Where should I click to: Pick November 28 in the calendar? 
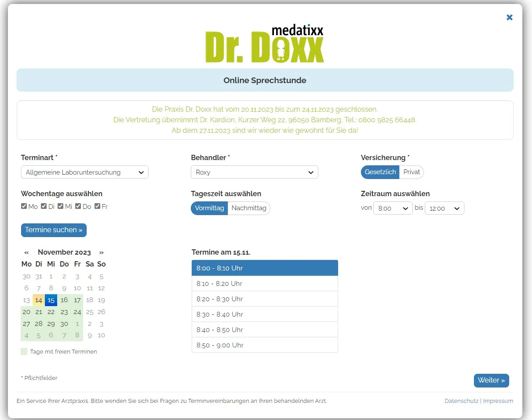pyautogui.click(x=39, y=324)
